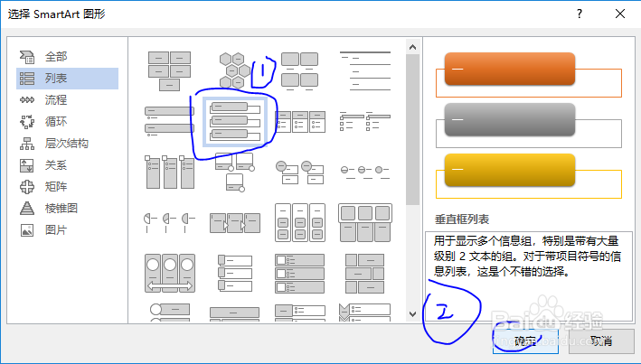
Task: Pick the Alternating Hexagons layout thumbnail
Action: point(235,70)
